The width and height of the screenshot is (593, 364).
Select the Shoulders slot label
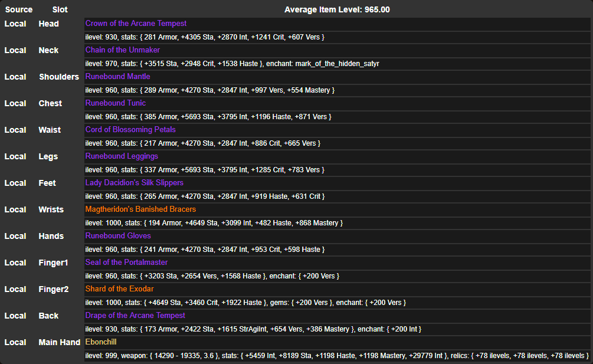pyautogui.click(x=59, y=77)
